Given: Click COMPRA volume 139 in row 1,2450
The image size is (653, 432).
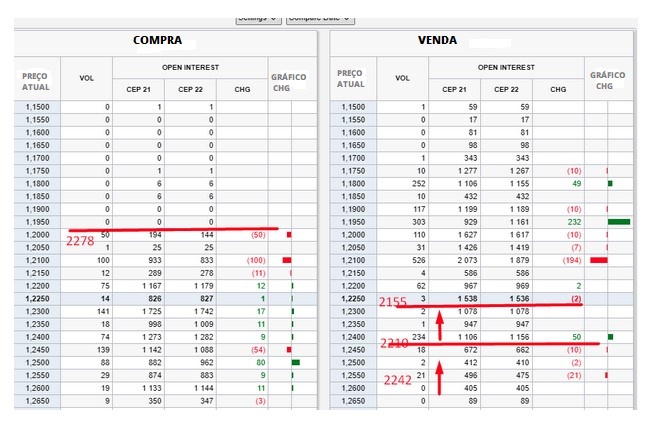Looking at the screenshot, I should (103, 350).
